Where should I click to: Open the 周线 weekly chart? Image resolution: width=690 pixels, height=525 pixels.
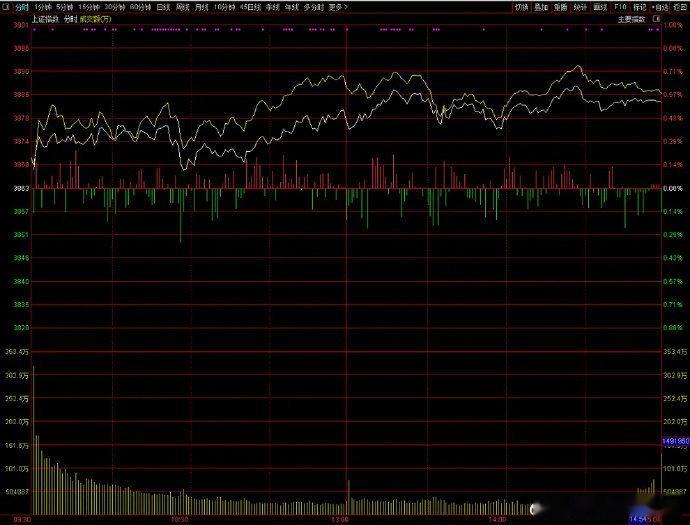coord(183,7)
